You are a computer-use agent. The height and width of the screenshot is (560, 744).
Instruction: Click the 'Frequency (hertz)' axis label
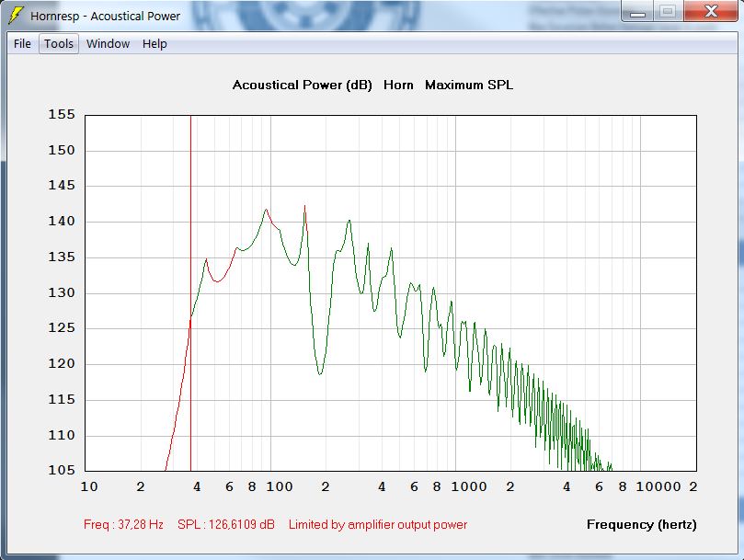pos(642,524)
